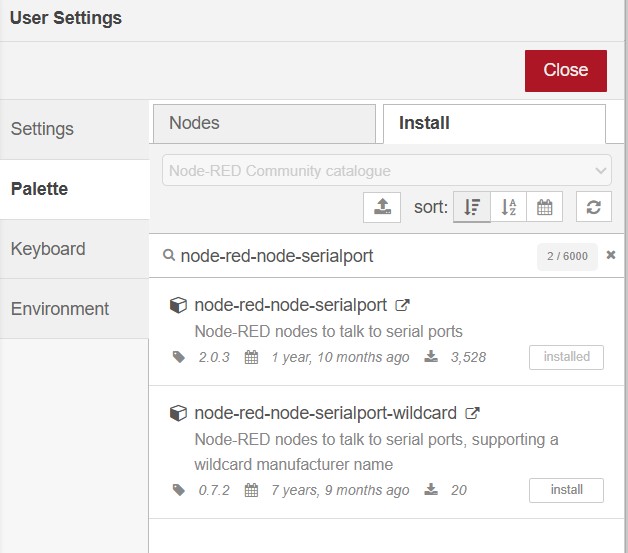Click calendar icon beside 1 year, 10 months ago
Viewport: 628px width, 553px height.
pos(251,357)
